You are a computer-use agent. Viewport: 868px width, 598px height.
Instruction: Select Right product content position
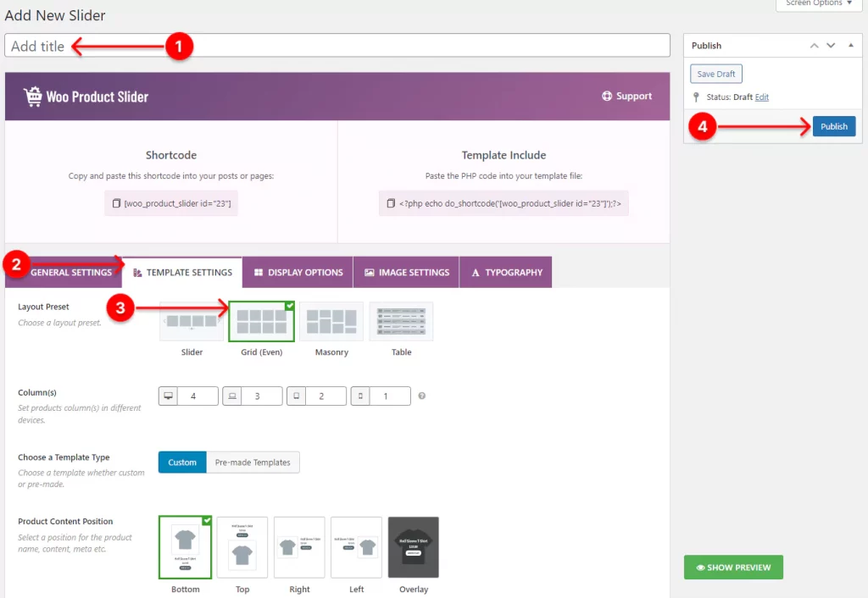point(299,548)
